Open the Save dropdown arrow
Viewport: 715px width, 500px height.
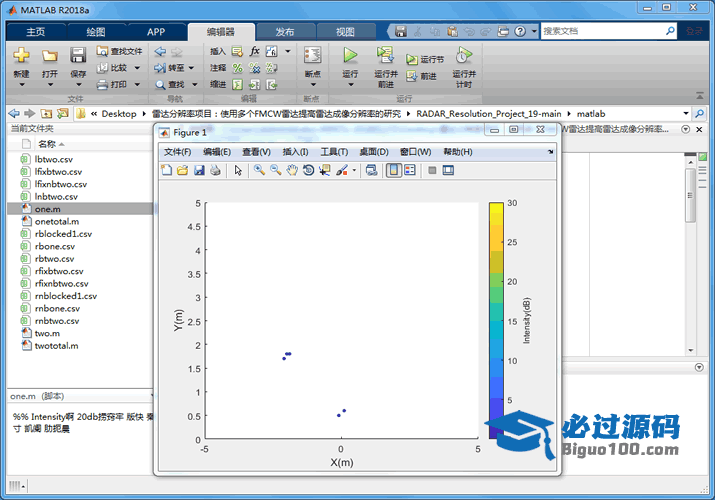pyautogui.click(x=78, y=85)
